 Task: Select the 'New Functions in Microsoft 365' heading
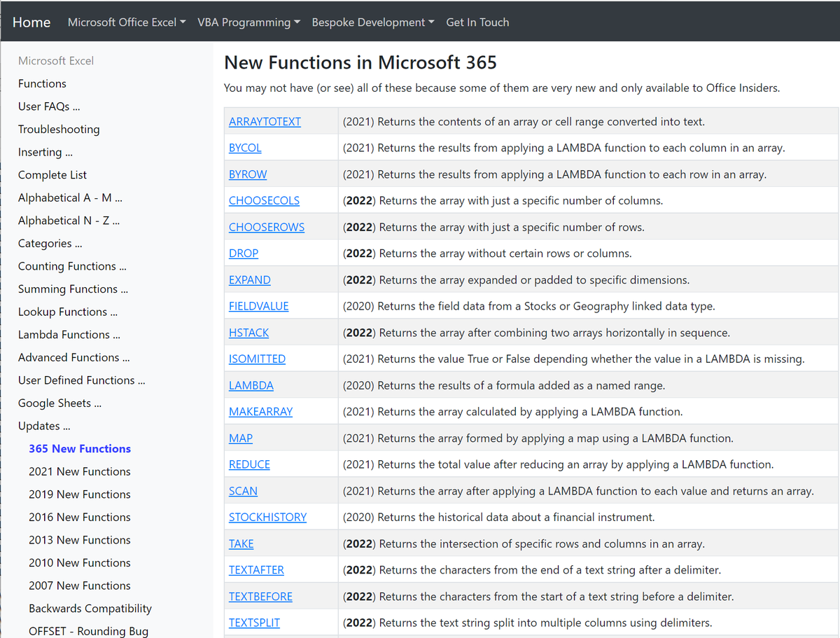[x=360, y=62]
